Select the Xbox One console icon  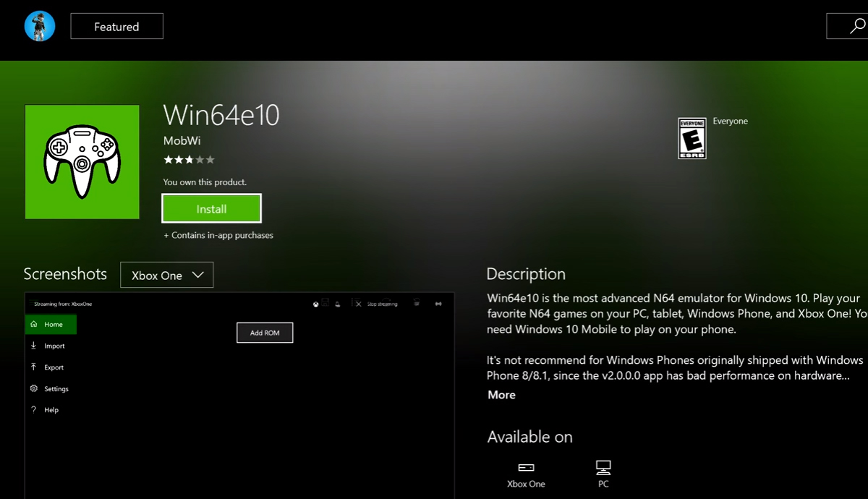click(527, 468)
